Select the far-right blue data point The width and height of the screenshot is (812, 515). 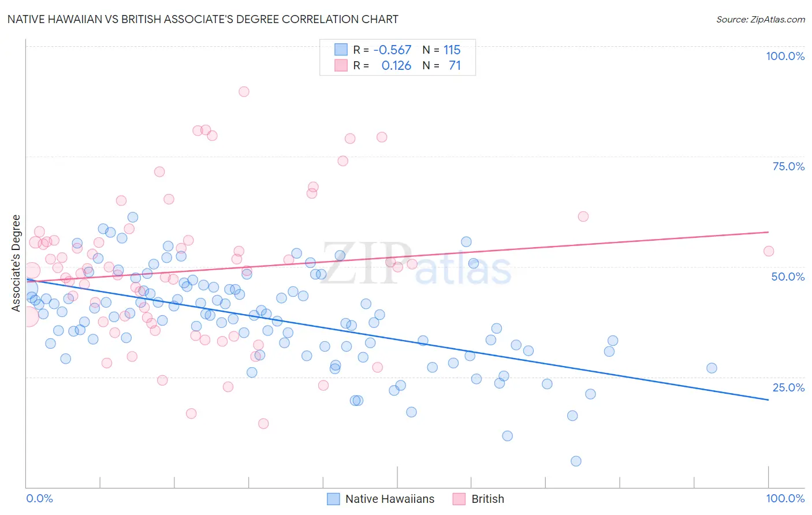pyautogui.click(x=712, y=368)
